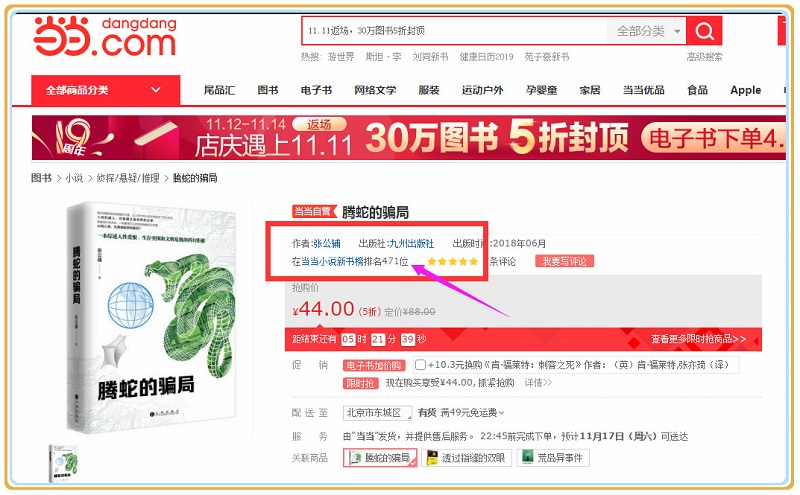The height and width of the screenshot is (495, 800).
Task: Click 查看更多限时抢商品 link
Action: 697,339
